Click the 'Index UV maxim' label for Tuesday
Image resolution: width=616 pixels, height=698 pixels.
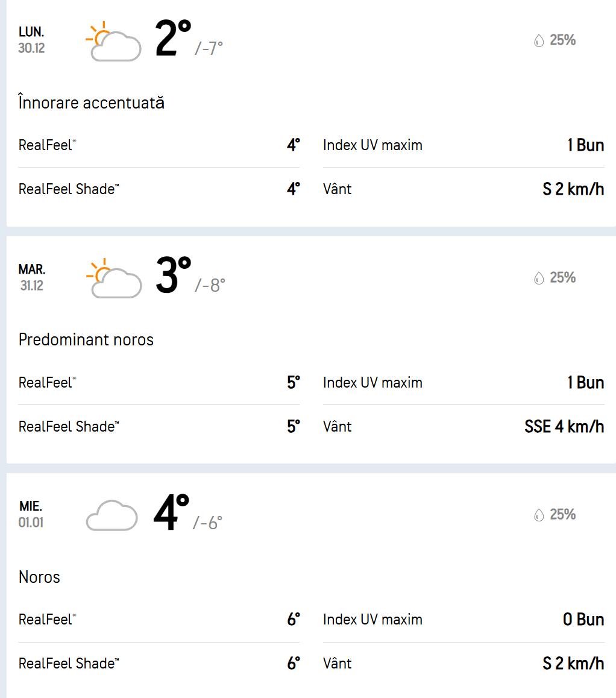click(372, 383)
